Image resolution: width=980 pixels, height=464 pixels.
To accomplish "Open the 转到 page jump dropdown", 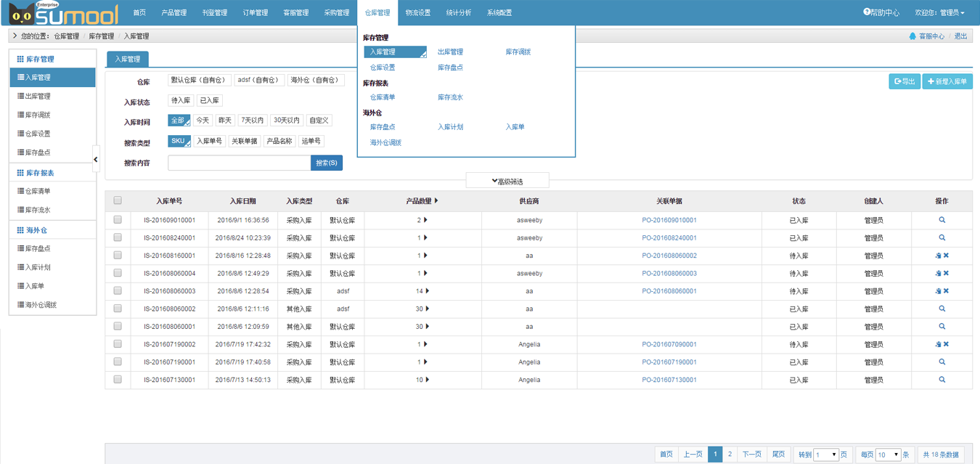I will (x=825, y=455).
